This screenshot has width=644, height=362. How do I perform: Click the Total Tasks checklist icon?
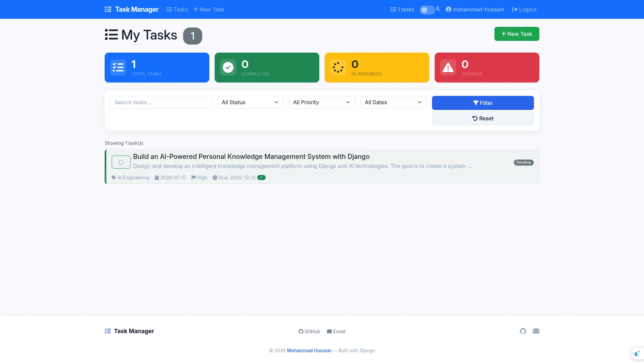click(118, 67)
